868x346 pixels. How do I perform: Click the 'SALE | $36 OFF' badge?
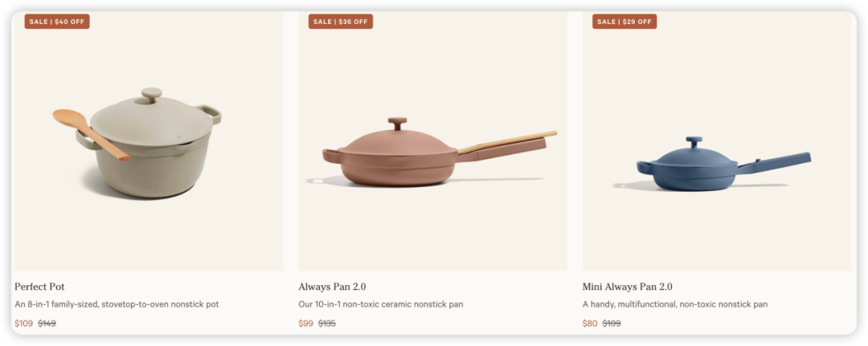(x=341, y=22)
